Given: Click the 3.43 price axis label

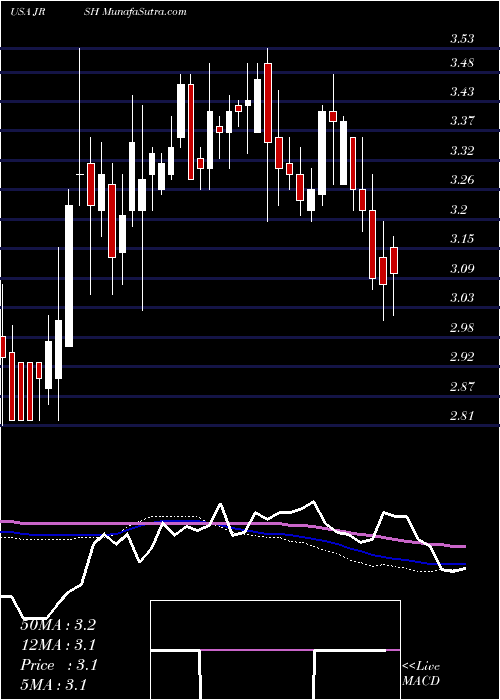Looking at the screenshot, I should point(462,92).
